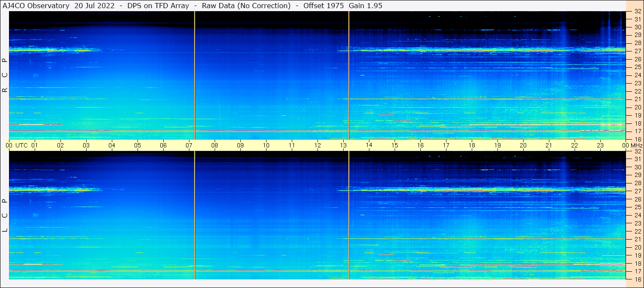
Task: Click the 01 hour mark on the time axis
Action: [35, 145]
